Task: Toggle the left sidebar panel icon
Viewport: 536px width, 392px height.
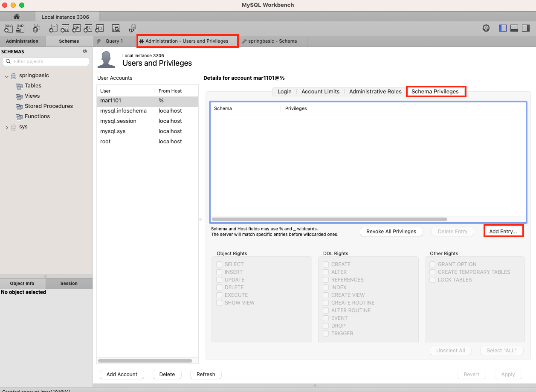Action: [503, 28]
